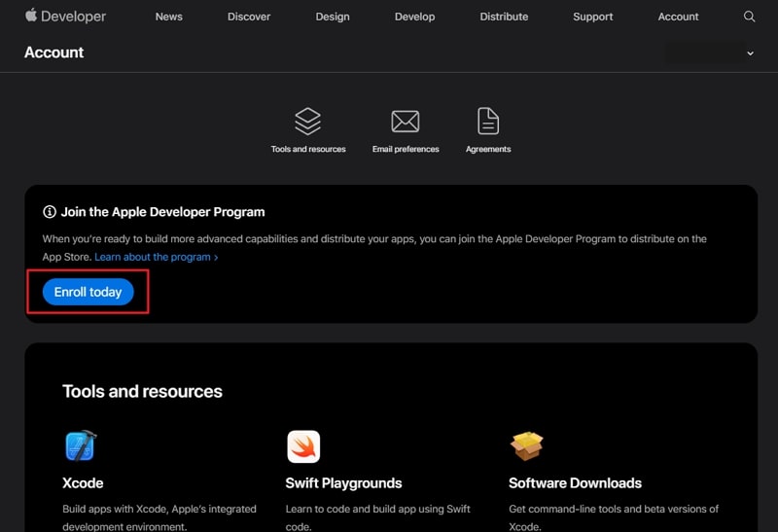
Task: Click the Apple Developer logo
Action: click(x=65, y=17)
